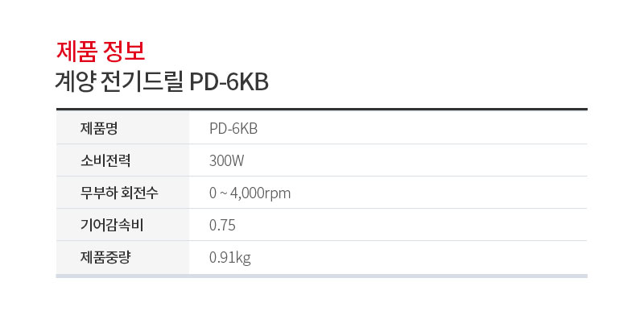Click the empty area of 제품중량 row
Screen dimensions: 644x328
(x=419, y=257)
